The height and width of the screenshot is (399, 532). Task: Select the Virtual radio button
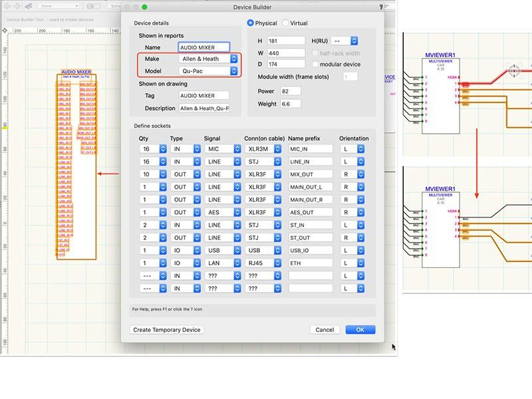pos(285,21)
